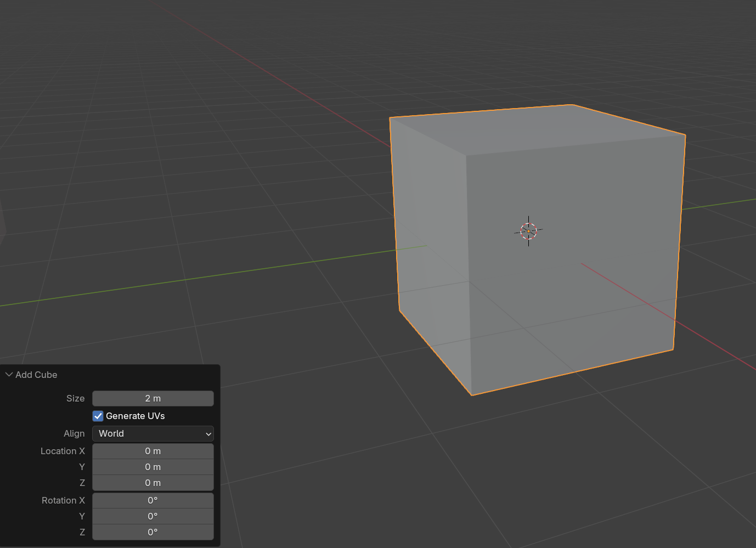
Task: Open the Align dropdown set to World
Action: [153, 433]
